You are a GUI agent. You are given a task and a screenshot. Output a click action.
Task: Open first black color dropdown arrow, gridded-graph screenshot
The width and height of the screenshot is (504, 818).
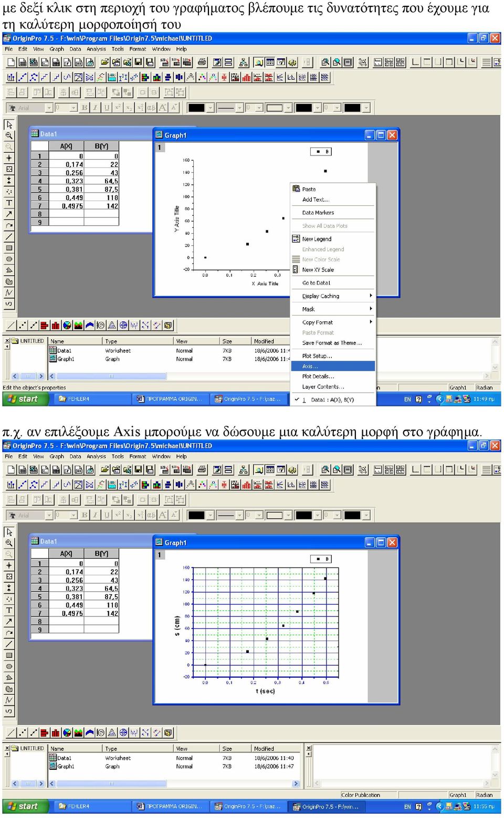point(211,515)
